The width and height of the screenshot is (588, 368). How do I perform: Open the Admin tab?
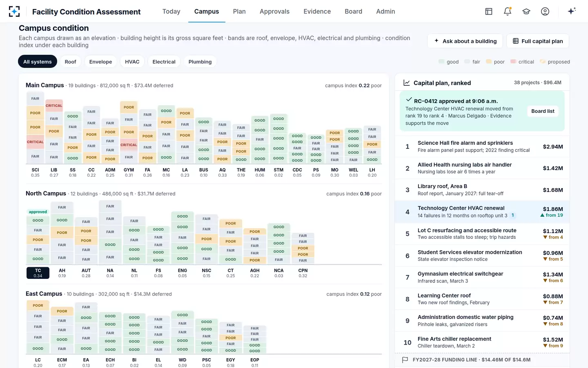click(385, 11)
